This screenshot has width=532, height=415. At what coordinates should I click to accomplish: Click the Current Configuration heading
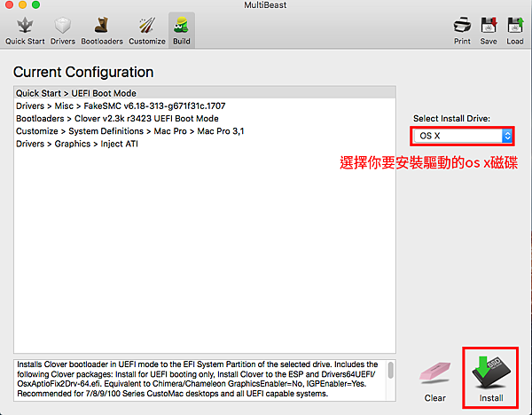coord(83,72)
